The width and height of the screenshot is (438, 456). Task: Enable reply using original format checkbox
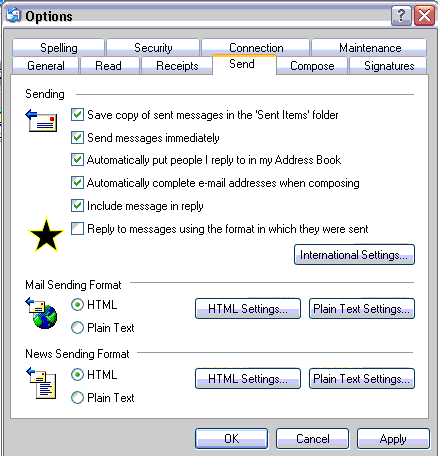point(77,229)
